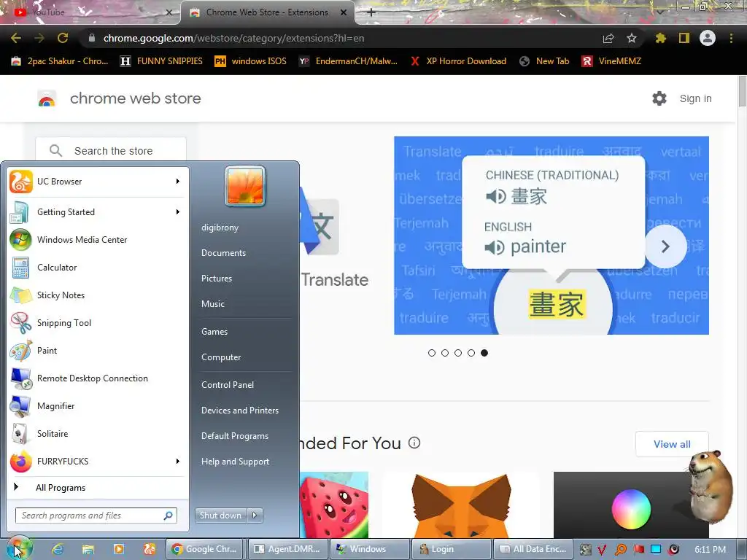Click the Chrome reload button
747x560 pixels.
click(63, 38)
